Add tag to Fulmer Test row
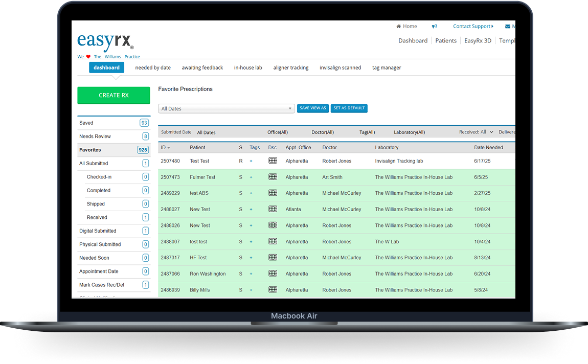This screenshot has height=364, width=588. (x=251, y=177)
